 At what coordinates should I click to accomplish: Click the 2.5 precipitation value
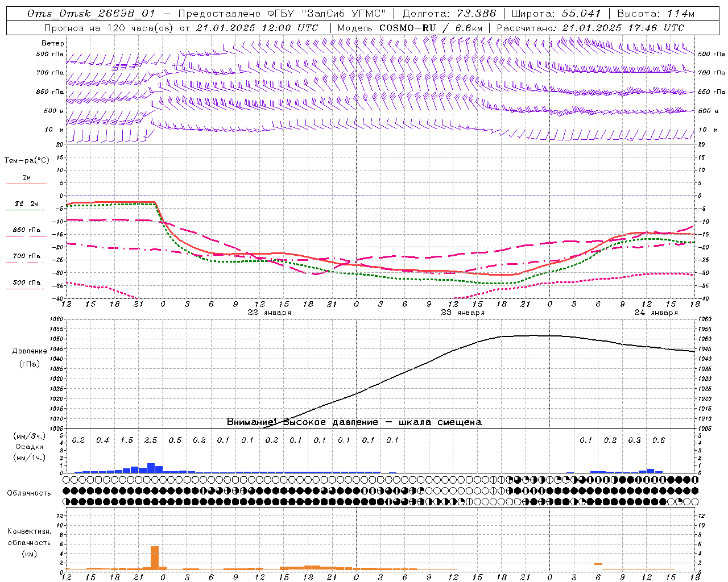pos(151,440)
